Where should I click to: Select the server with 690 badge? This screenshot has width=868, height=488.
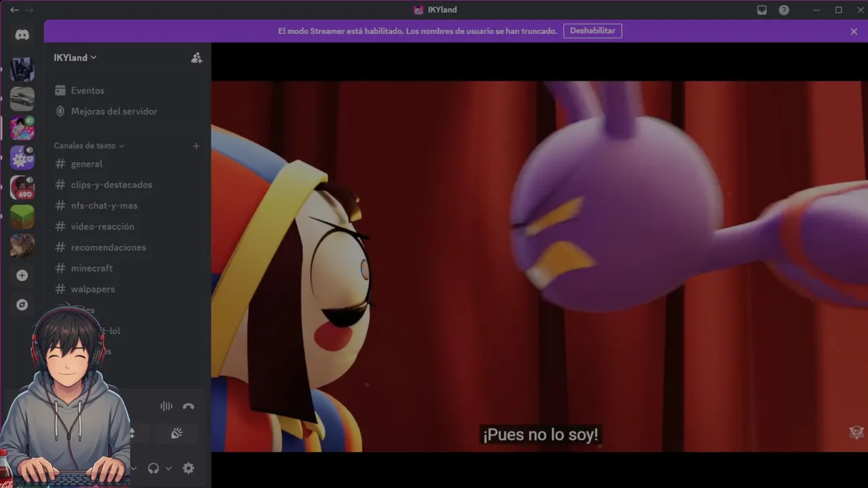pyautogui.click(x=22, y=187)
